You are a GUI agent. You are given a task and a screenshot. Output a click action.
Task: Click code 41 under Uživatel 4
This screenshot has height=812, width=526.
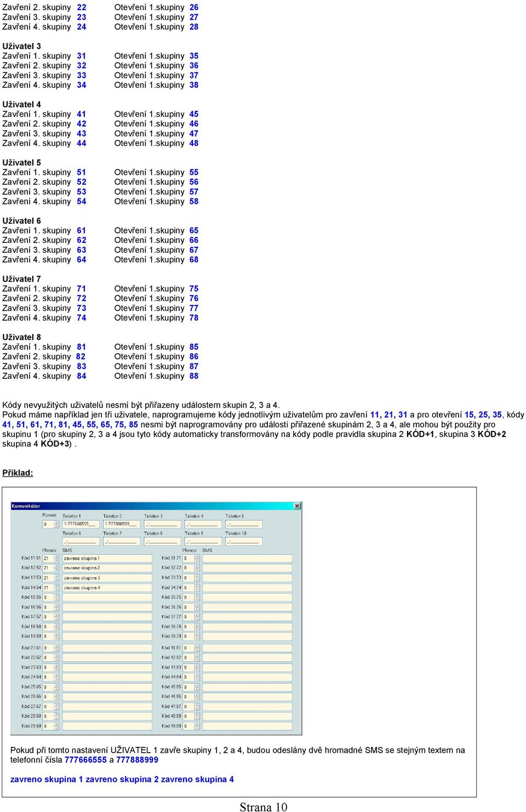[x=82, y=115]
